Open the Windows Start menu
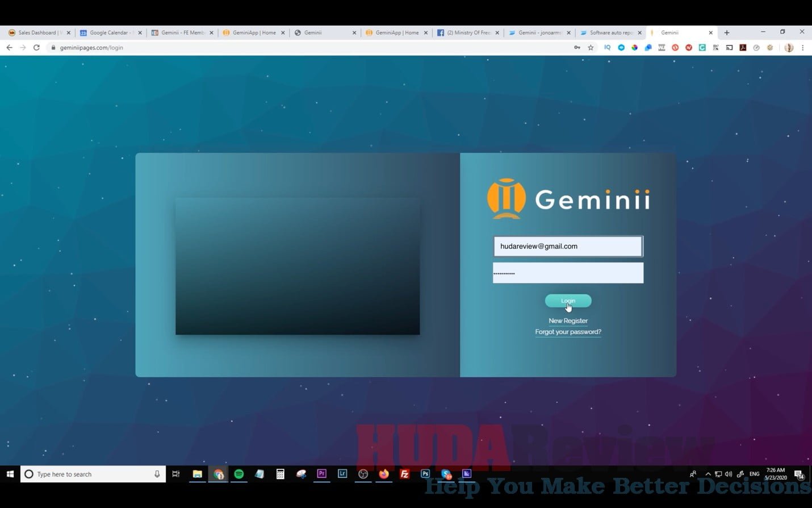Viewport: 812px width, 508px height. tap(10, 474)
